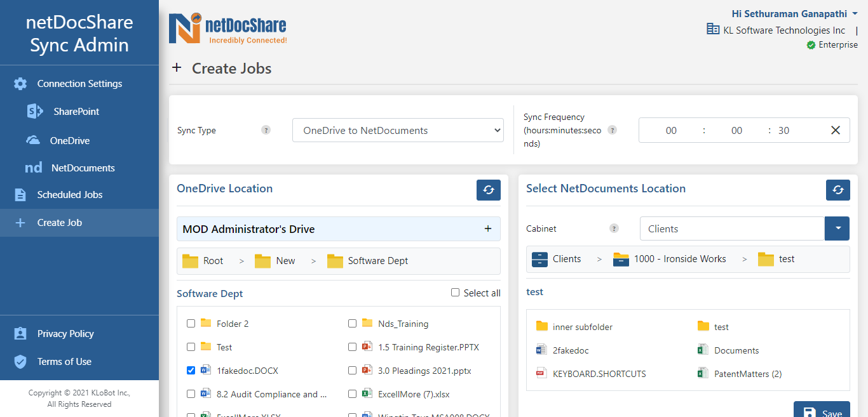Screen dimensions: 868x417
Task: Click the minutes field of sync frequency
Action: click(x=736, y=130)
